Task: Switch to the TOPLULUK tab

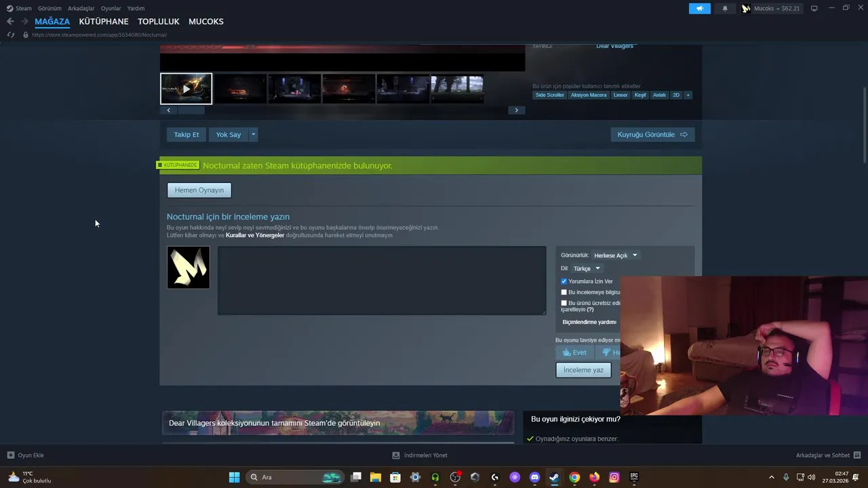Action: [159, 22]
